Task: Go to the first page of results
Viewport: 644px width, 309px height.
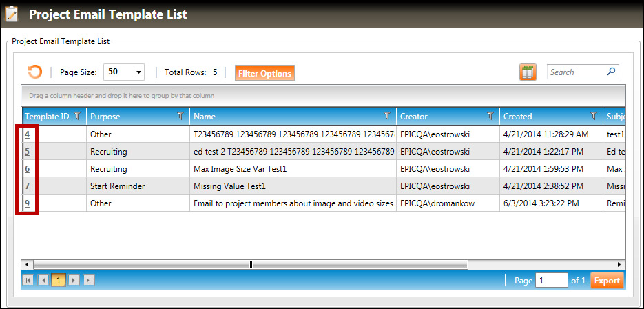Action: click(28, 280)
